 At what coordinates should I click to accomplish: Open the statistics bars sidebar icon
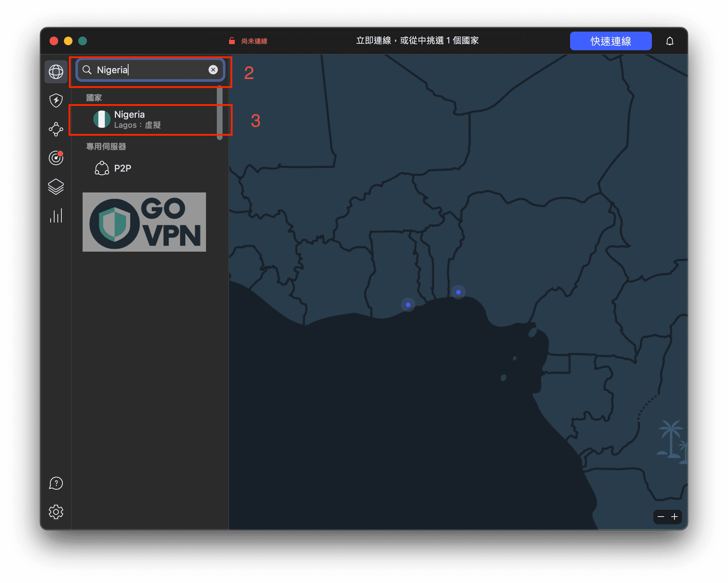coord(56,216)
